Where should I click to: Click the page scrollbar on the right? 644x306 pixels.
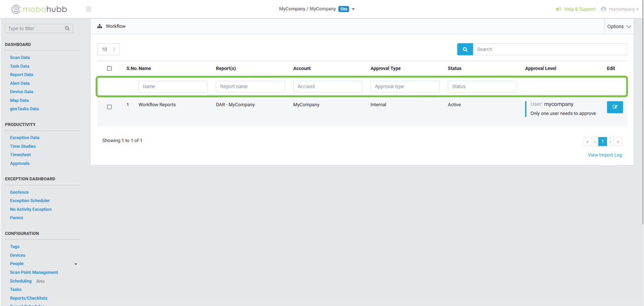[x=642, y=121]
